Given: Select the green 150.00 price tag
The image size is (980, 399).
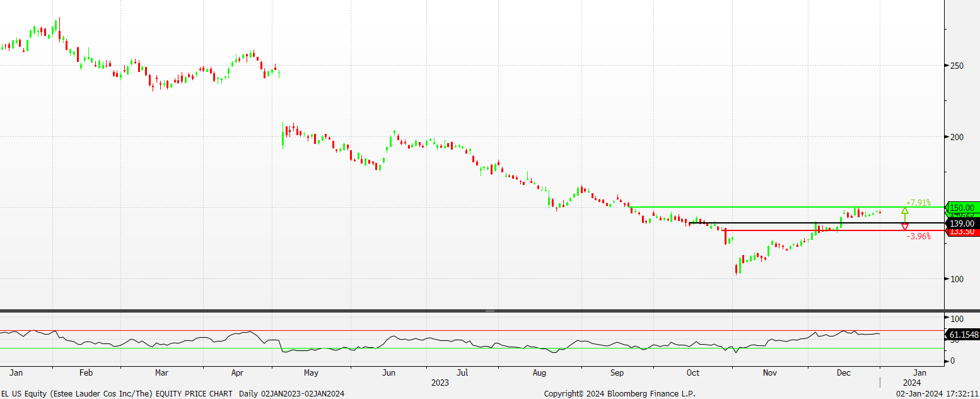Looking at the screenshot, I should tap(962, 208).
